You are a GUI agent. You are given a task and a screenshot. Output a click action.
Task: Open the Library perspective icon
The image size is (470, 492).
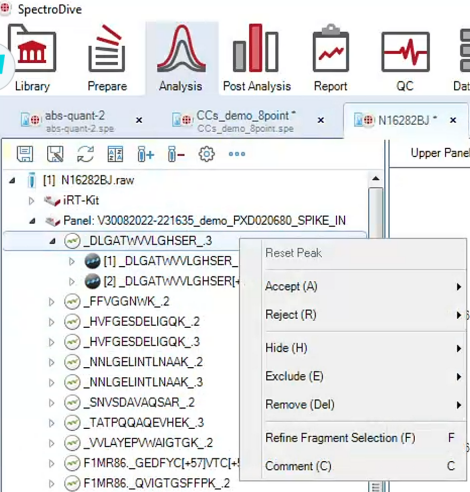[32, 49]
